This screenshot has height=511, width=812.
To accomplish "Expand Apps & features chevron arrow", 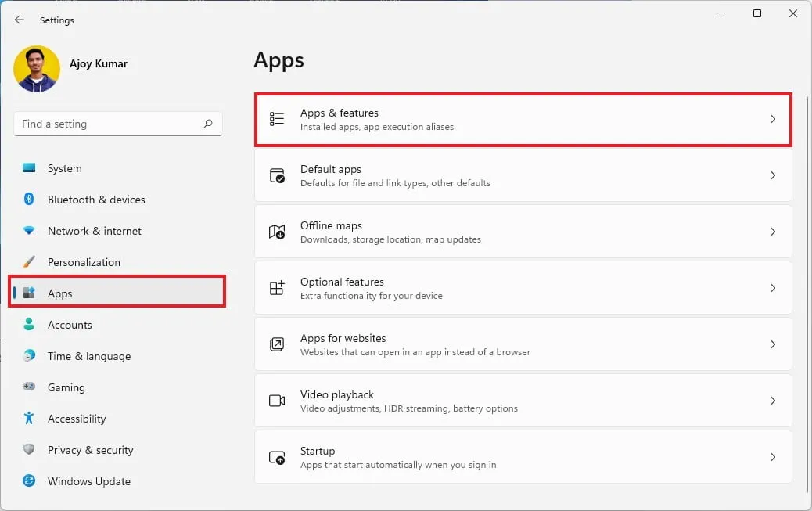I will tap(772, 119).
